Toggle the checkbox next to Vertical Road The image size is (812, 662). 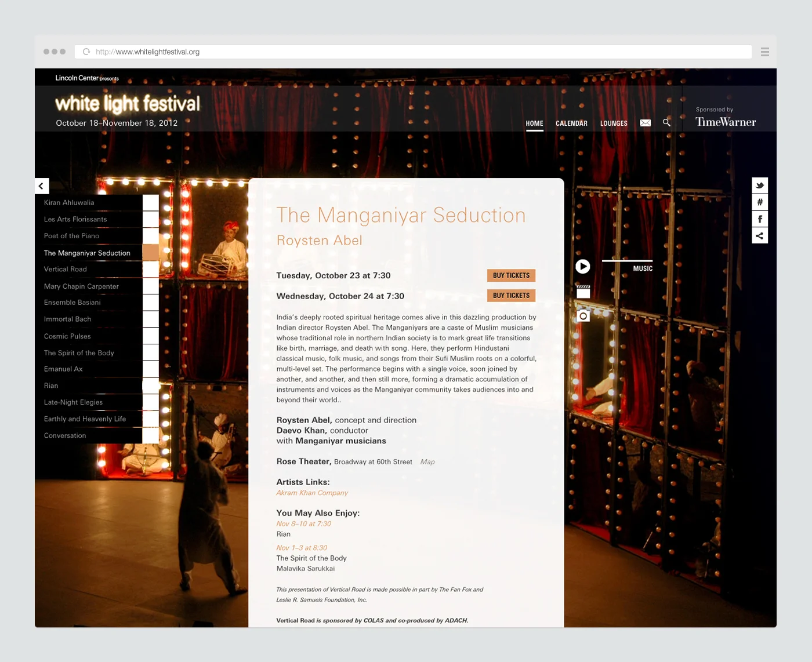click(x=152, y=268)
